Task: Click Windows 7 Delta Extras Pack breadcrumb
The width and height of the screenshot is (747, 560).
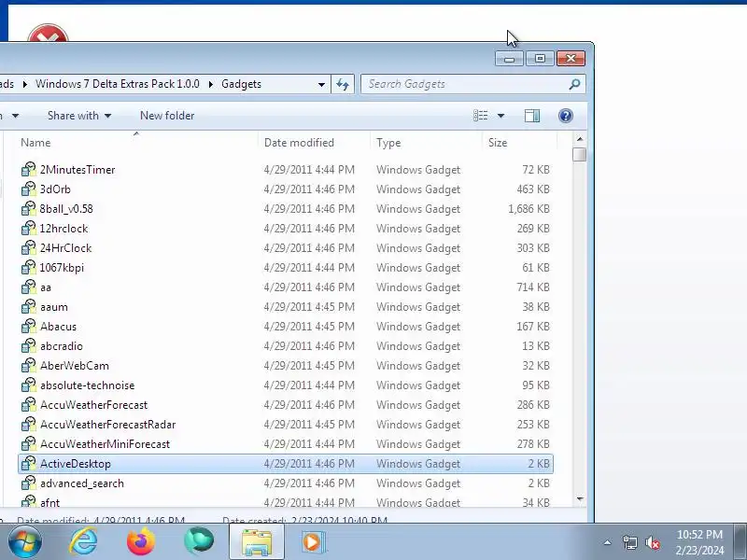Action: (118, 84)
